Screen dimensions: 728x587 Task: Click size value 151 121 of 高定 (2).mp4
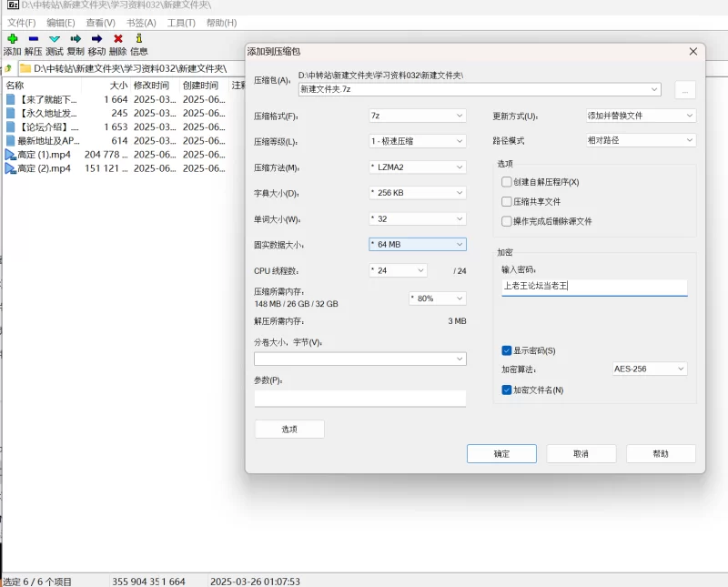point(106,168)
